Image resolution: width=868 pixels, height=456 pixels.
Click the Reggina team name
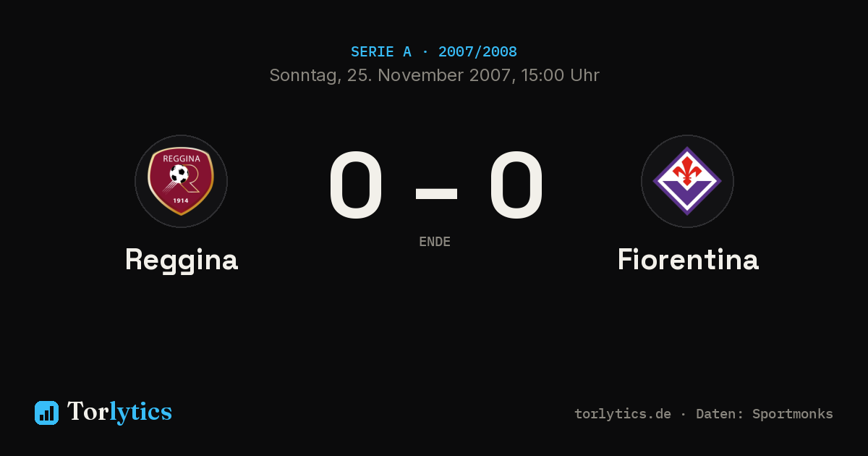tap(182, 260)
